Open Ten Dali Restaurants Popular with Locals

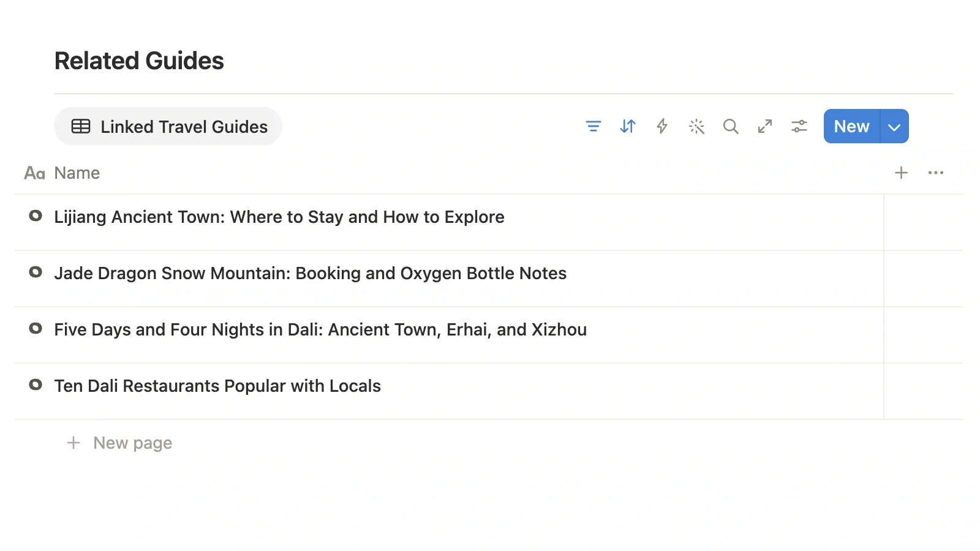point(217,386)
